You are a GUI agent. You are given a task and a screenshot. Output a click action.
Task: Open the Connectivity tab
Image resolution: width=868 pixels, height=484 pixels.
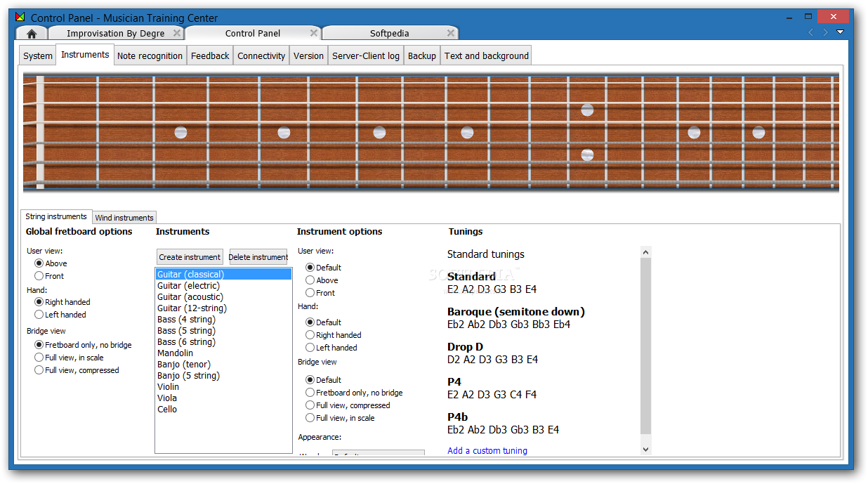pyautogui.click(x=261, y=55)
